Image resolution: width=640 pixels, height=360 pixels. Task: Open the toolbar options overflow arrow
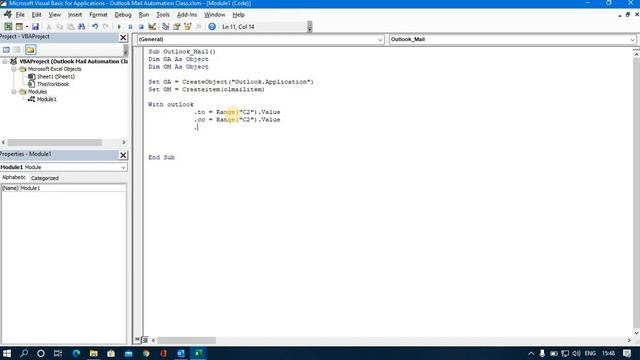coord(309,27)
